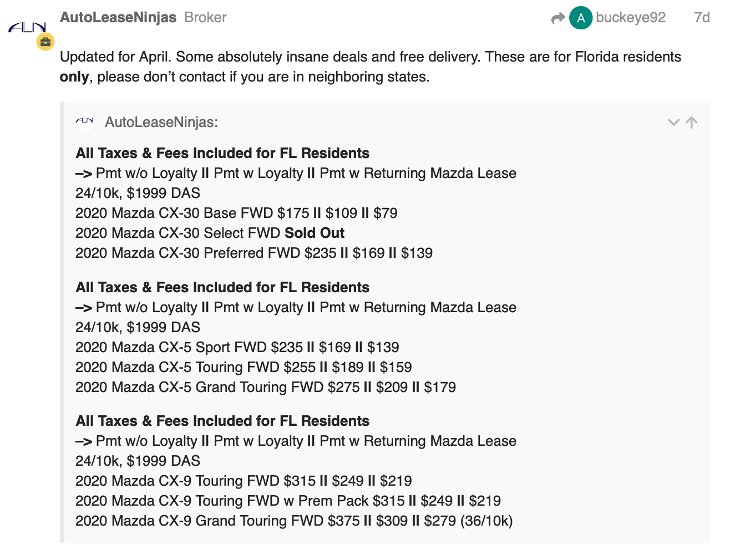The width and height of the screenshot is (730, 560).
Task: Open buckeye92's green letter A avatar
Action: coord(581,18)
